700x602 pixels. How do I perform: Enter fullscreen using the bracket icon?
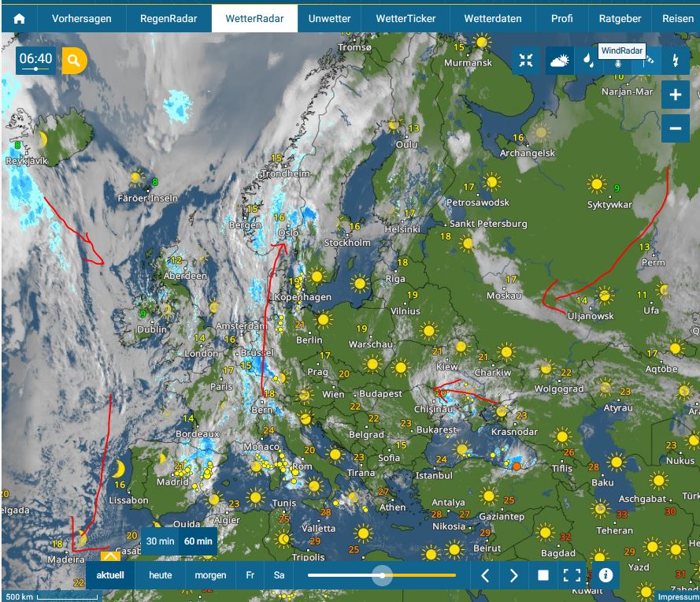[572, 575]
